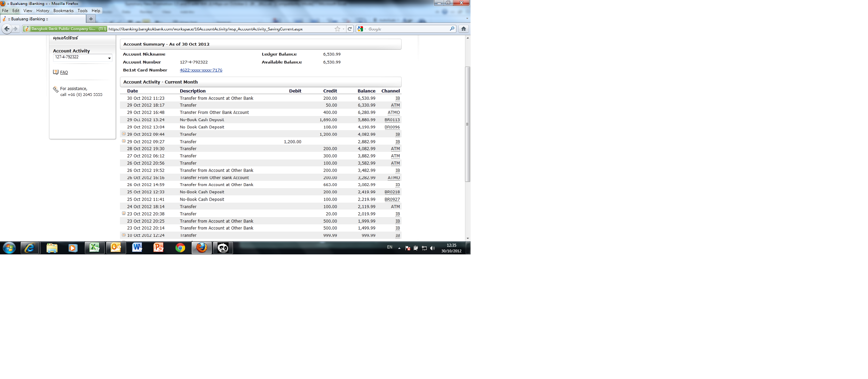Expand the 29 Oct 09:44 transfer row
Viewport: 868px width, 379px height.
[x=124, y=134]
